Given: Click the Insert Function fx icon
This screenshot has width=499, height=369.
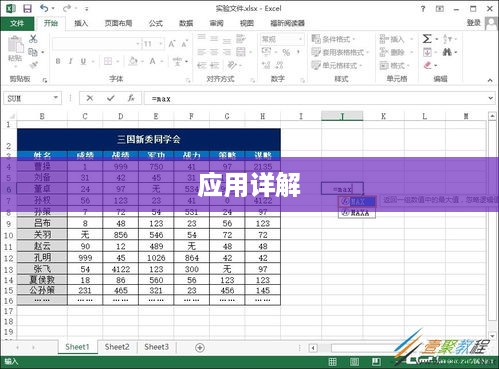Looking at the screenshot, I should 131,98.
